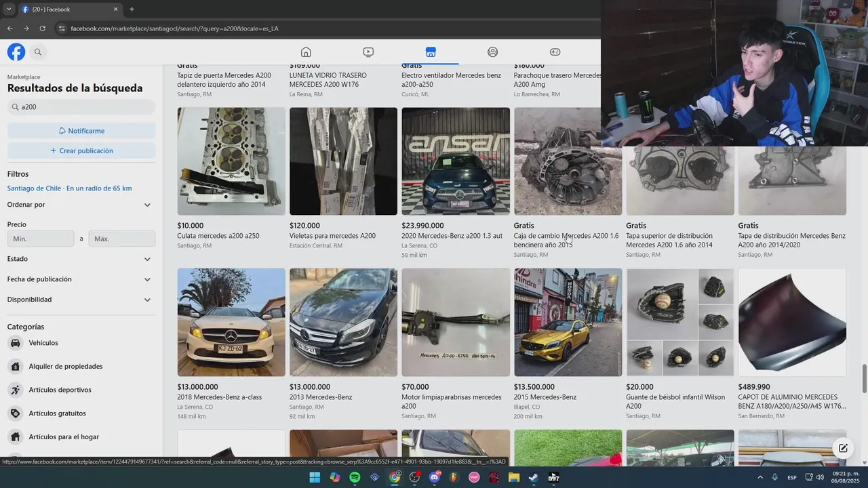Click the Notificarme button
This screenshot has width=868, height=488.
81,131
